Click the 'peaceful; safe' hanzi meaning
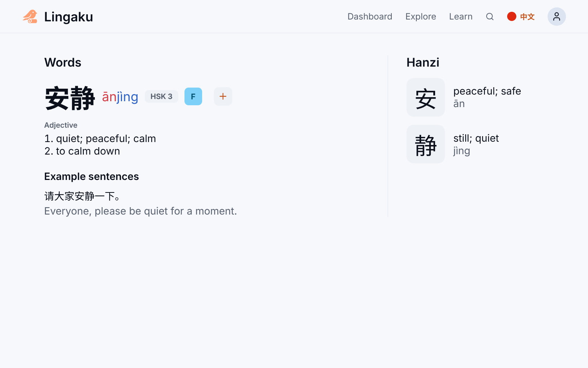This screenshot has width=588, height=368. (487, 91)
